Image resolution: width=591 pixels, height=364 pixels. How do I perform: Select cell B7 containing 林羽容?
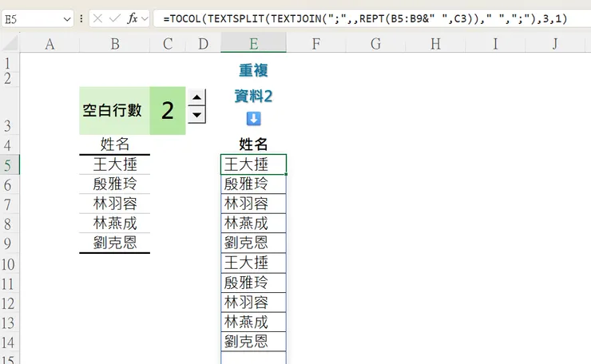point(114,204)
